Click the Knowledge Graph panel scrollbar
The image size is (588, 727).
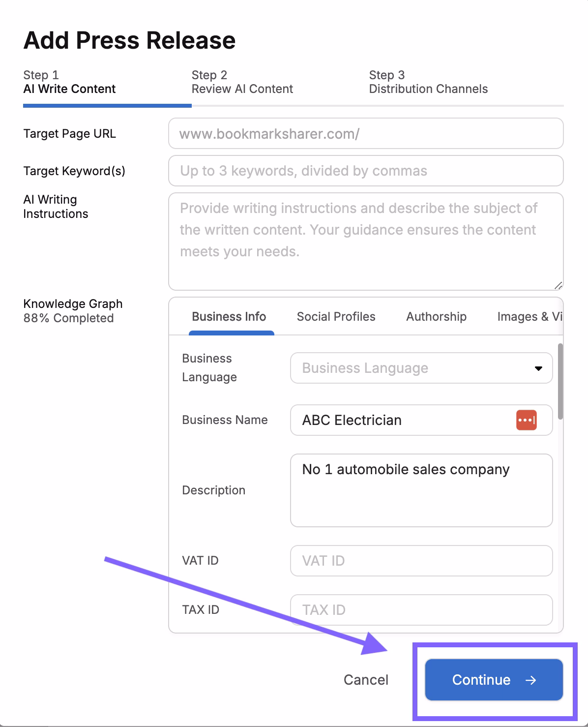point(560,382)
